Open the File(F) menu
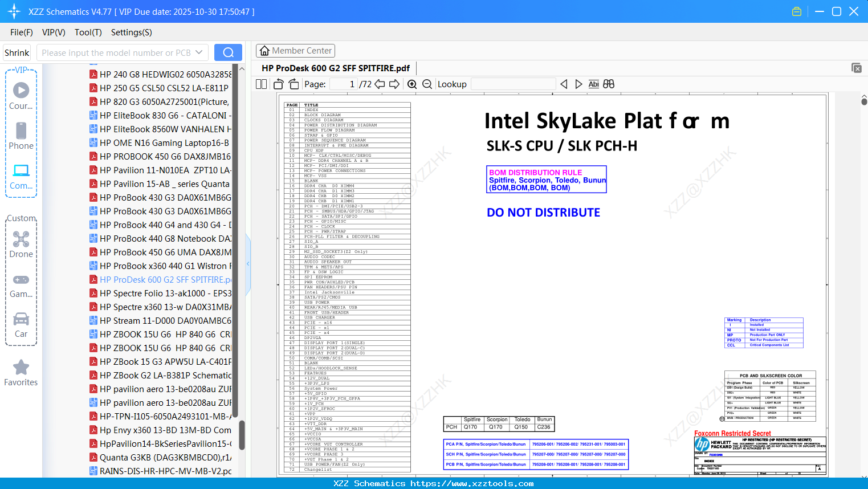The height and width of the screenshot is (489, 868). 22,32
